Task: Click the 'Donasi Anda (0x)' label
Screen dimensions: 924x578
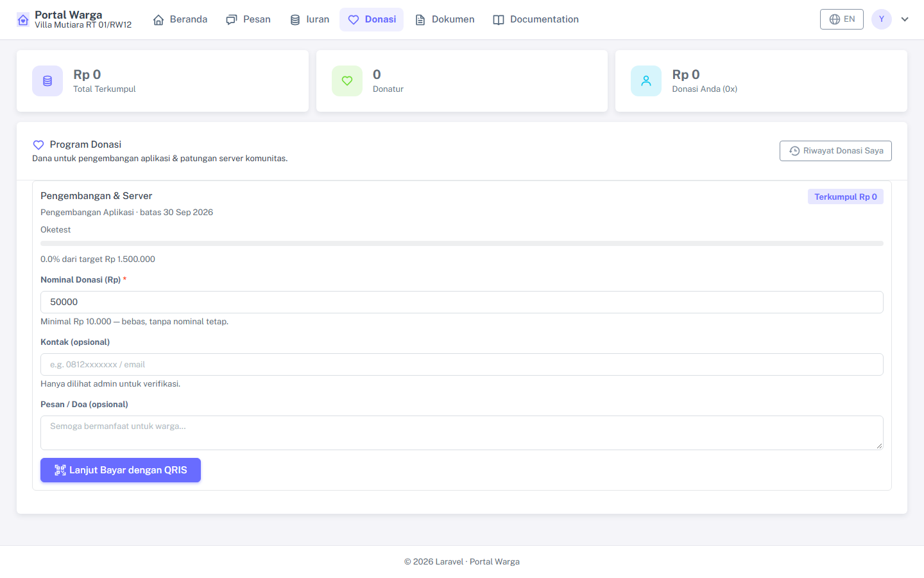Action: coord(705,89)
